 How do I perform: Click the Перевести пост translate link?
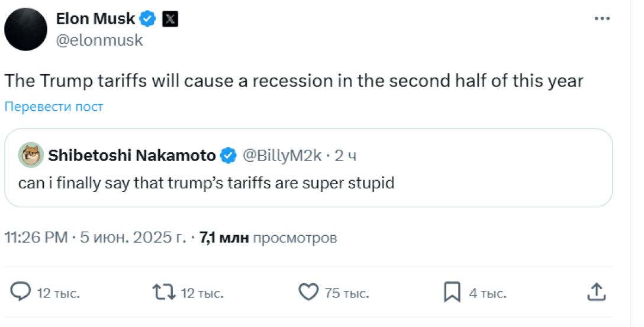(54, 107)
